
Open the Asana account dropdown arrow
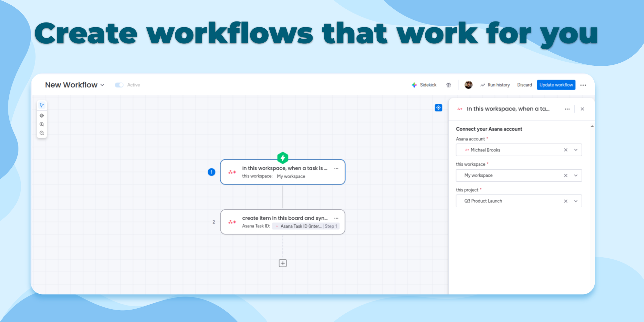pos(576,150)
